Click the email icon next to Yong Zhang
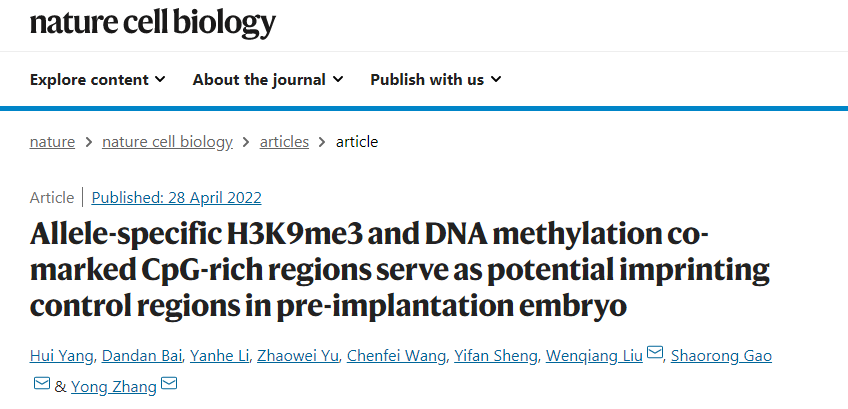Screen dimensions: 848x409 pyautogui.click(x=169, y=384)
